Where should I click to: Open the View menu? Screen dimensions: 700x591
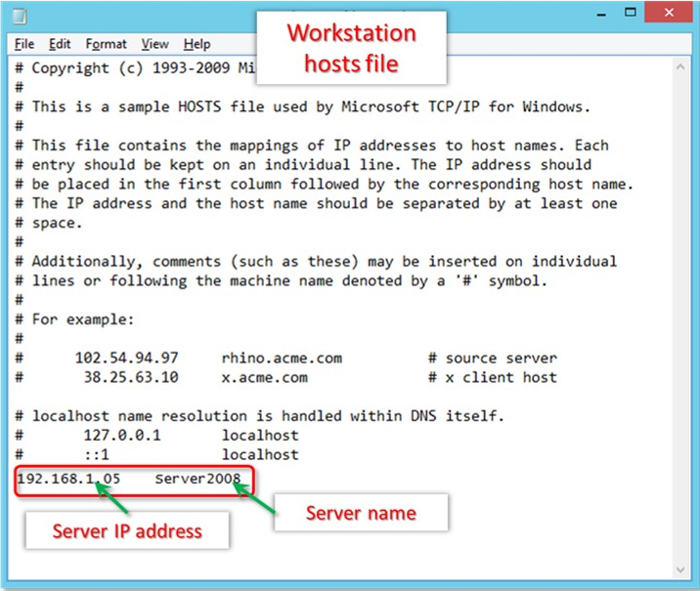154,44
